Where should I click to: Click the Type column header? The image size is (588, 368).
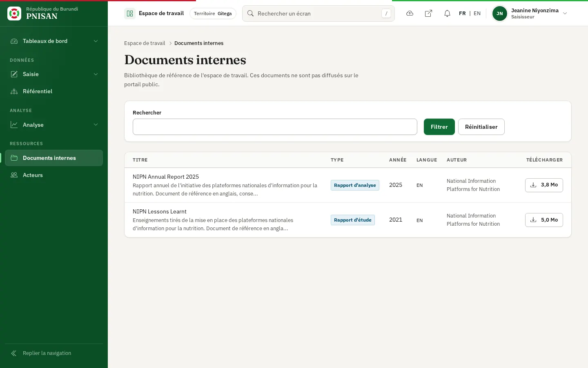337,160
